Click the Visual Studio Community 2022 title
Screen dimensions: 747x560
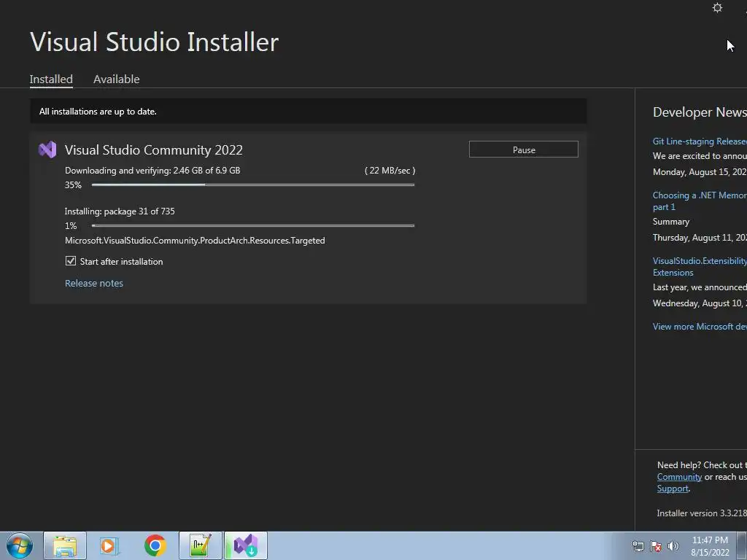click(x=154, y=150)
